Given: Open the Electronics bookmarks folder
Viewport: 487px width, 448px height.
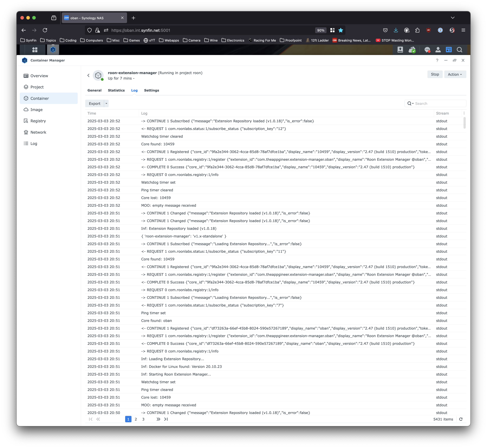Looking at the screenshot, I should (x=233, y=40).
